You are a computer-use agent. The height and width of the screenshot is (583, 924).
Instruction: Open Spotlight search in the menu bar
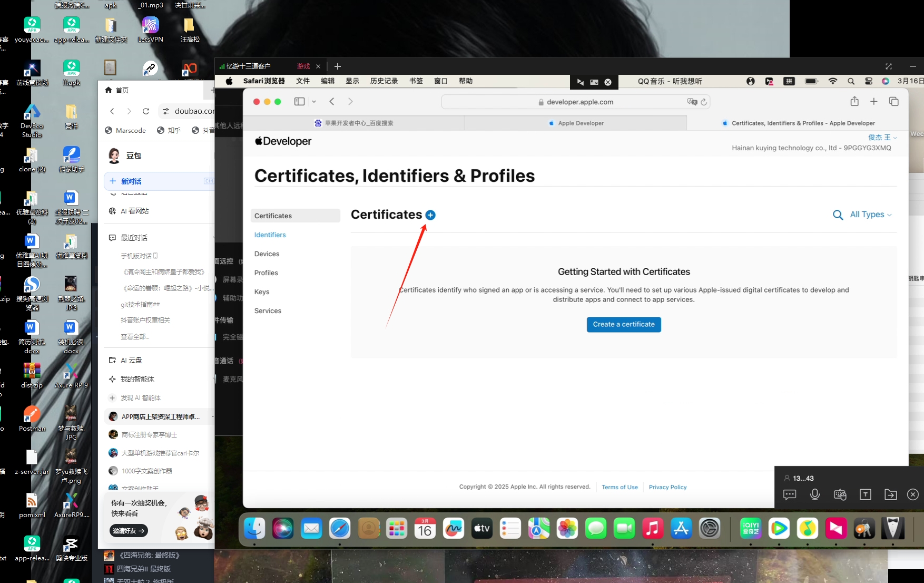pyautogui.click(x=851, y=81)
